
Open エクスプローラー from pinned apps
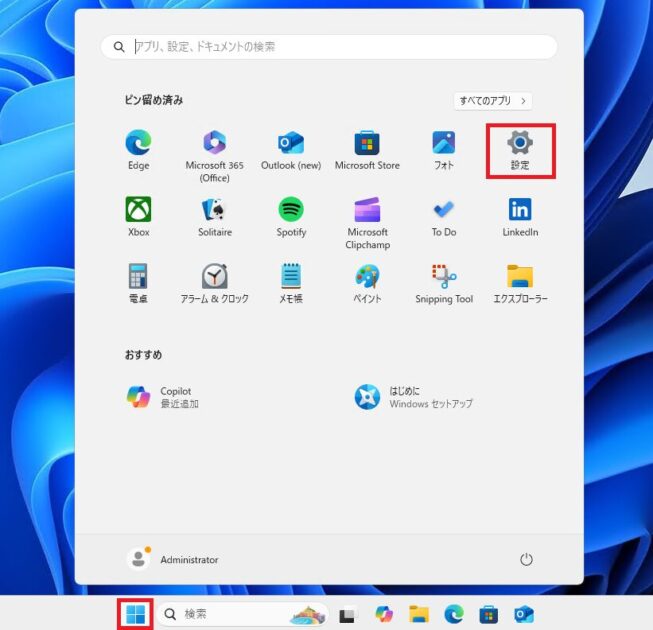tap(520, 283)
